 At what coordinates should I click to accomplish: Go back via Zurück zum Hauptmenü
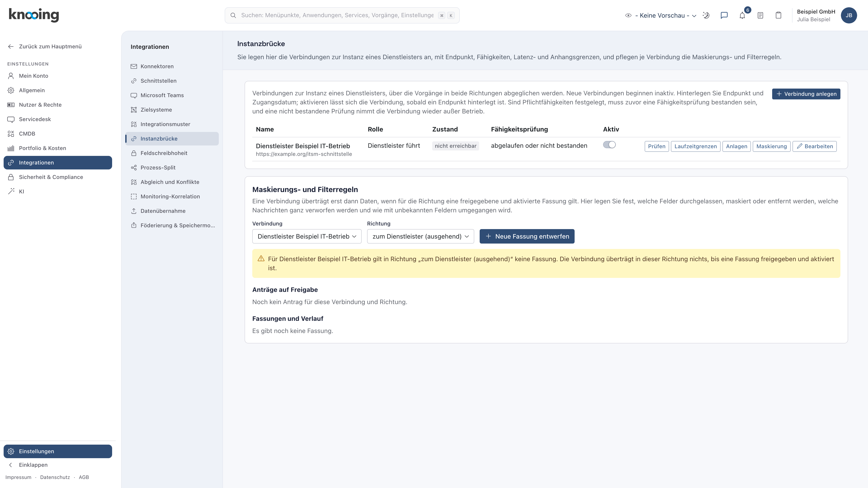tap(50, 47)
